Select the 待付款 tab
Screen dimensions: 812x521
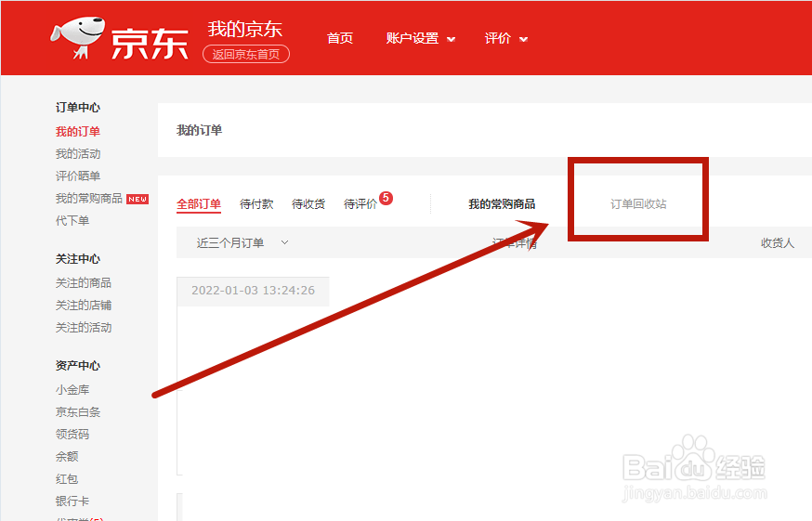(x=256, y=204)
